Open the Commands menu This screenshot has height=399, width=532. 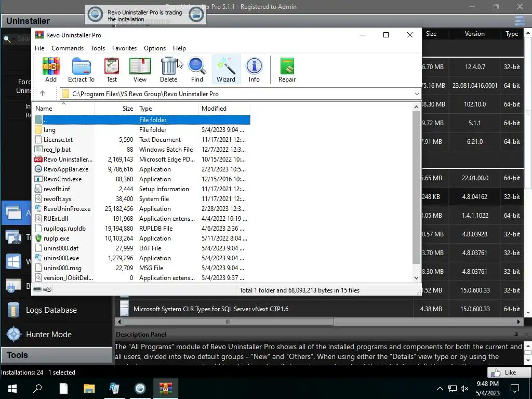click(x=68, y=48)
